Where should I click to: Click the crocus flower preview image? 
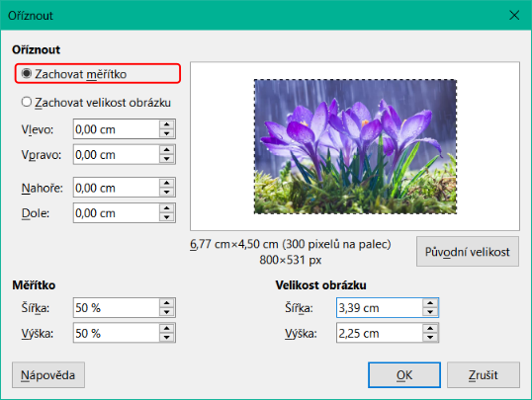coord(355,146)
